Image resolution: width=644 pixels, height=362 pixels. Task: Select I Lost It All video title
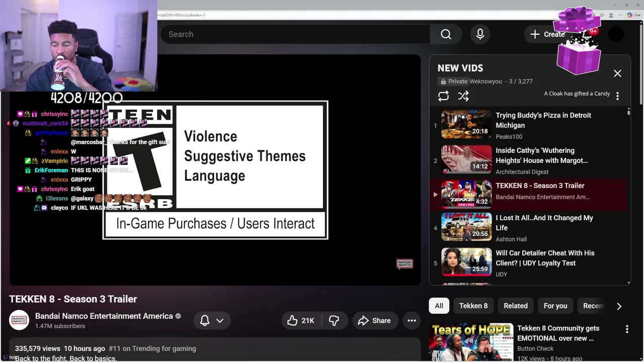click(544, 223)
